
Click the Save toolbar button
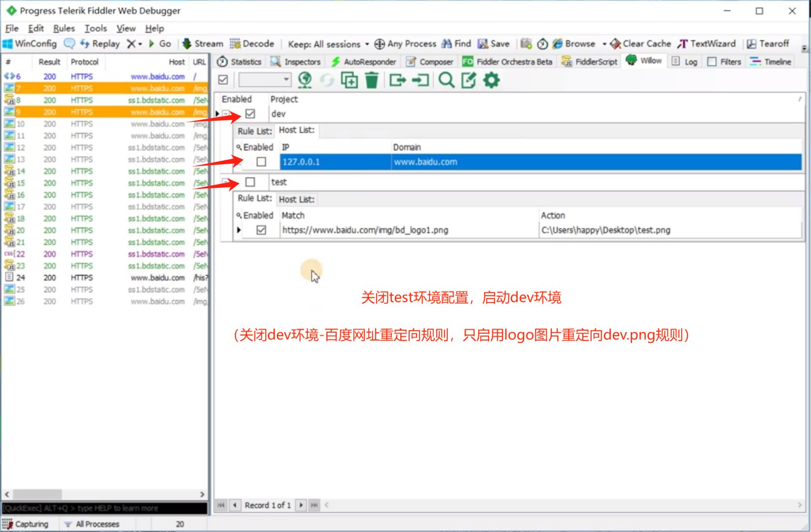[x=494, y=44]
